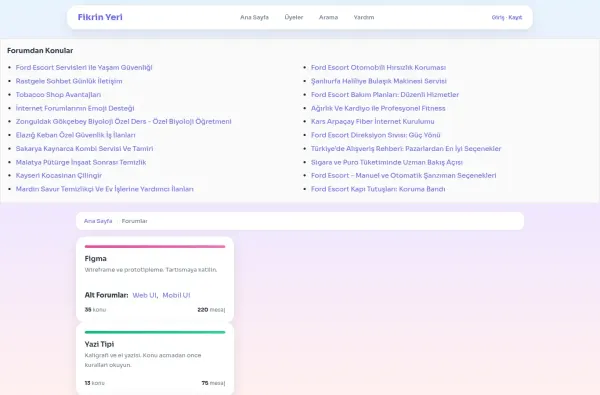Click the 13 konu count in Yazı Tipi card
This screenshot has height=395, width=600.
coord(95,383)
